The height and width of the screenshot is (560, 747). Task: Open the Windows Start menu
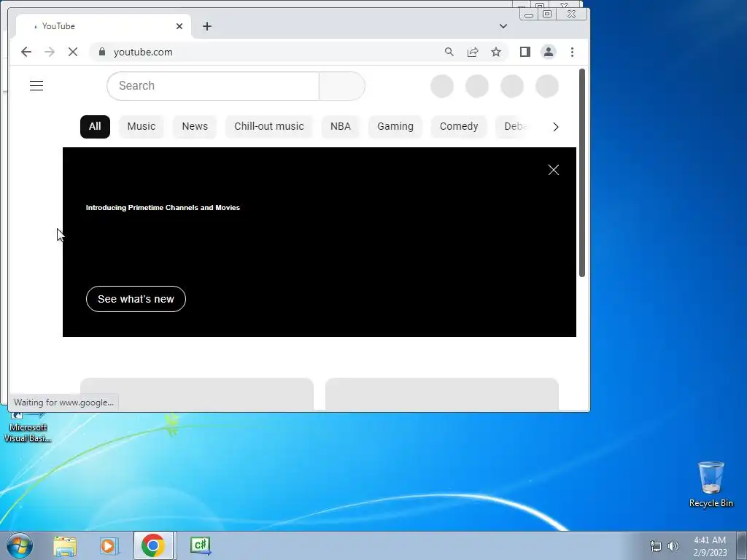tap(20, 545)
